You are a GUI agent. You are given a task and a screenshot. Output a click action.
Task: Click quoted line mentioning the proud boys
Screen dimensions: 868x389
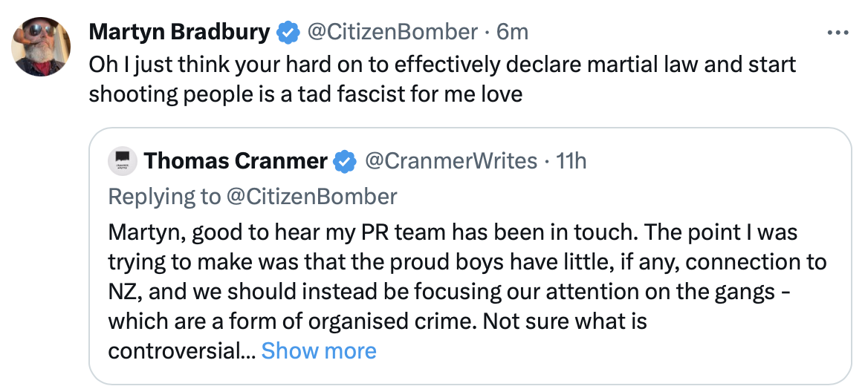467,262
